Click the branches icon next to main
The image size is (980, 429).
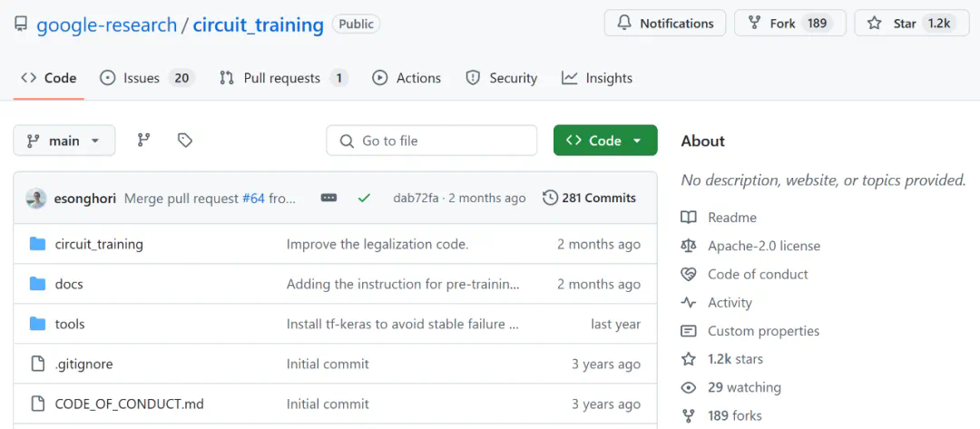point(143,141)
